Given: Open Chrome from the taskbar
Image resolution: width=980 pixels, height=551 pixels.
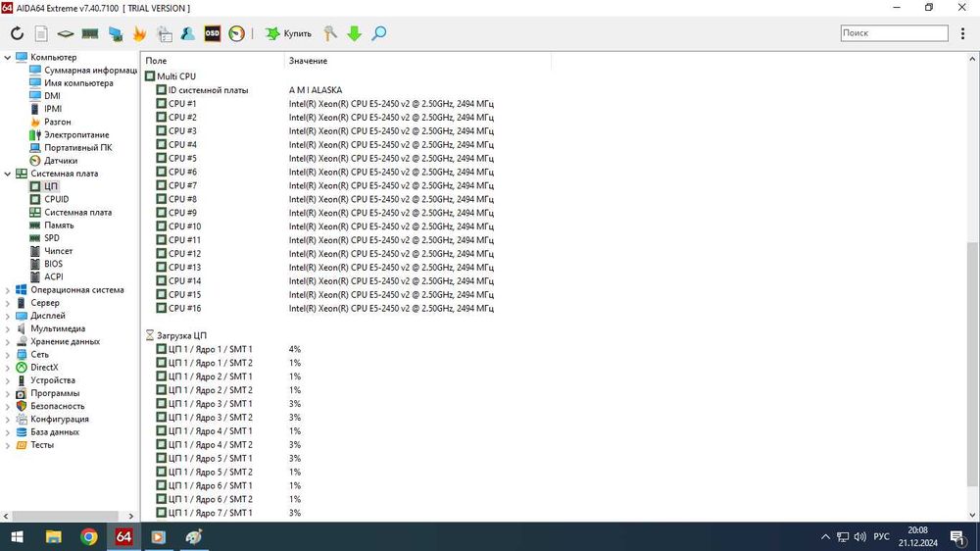Looking at the screenshot, I should (x=89, y=537).
